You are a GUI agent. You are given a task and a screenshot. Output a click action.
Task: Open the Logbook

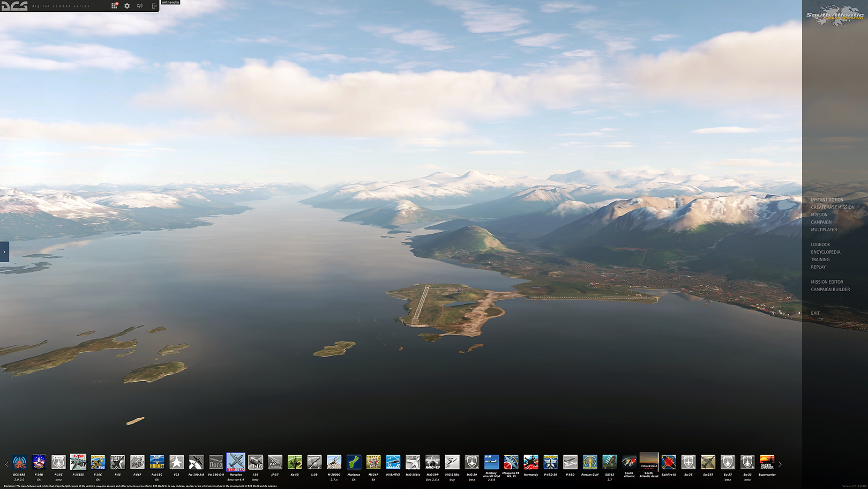point(821,245)
